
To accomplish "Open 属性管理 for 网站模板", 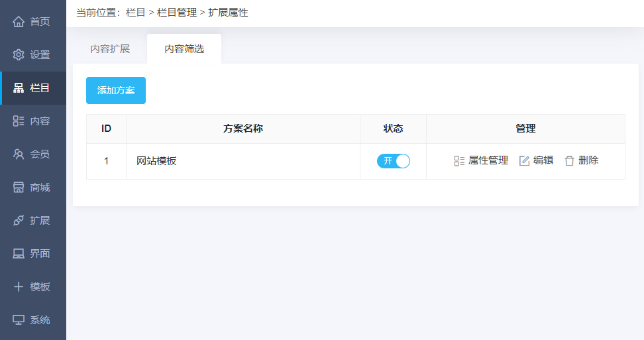I will (x=481, y=160).
